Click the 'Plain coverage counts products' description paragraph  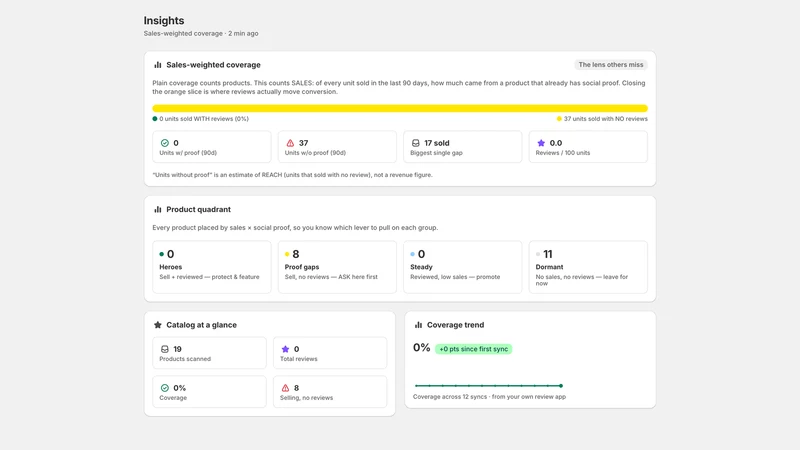(399, 87)
